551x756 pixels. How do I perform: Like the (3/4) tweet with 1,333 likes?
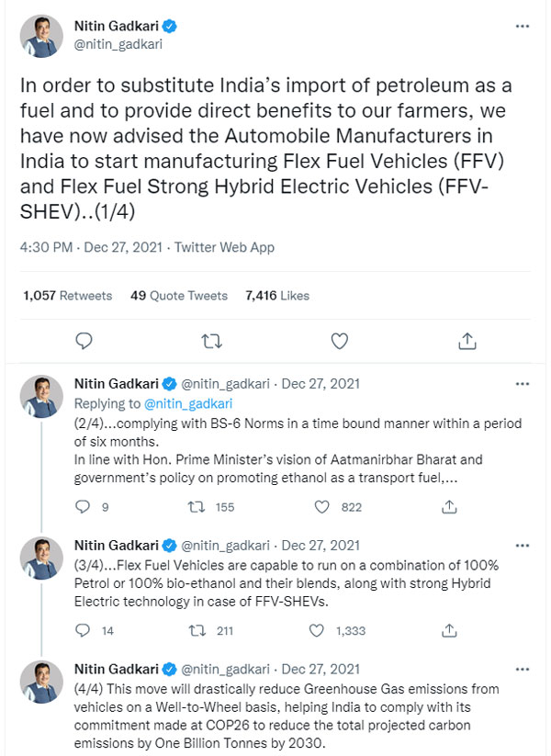317,631
